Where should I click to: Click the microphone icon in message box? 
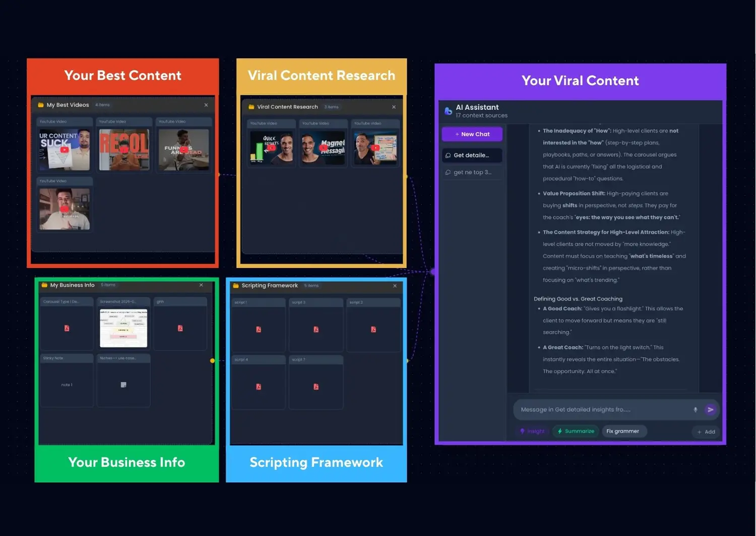[x=695, y=410]
